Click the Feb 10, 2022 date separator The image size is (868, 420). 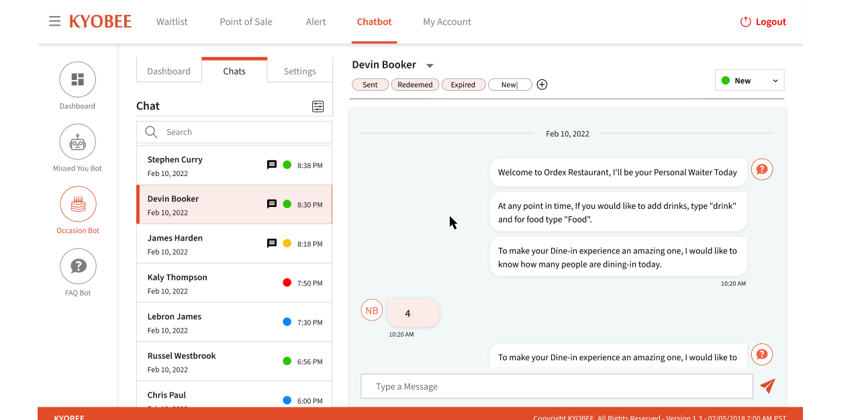tap(567, 134)
